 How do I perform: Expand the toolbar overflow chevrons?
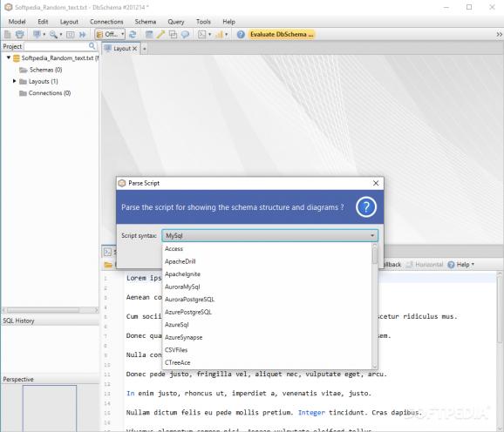499,34
